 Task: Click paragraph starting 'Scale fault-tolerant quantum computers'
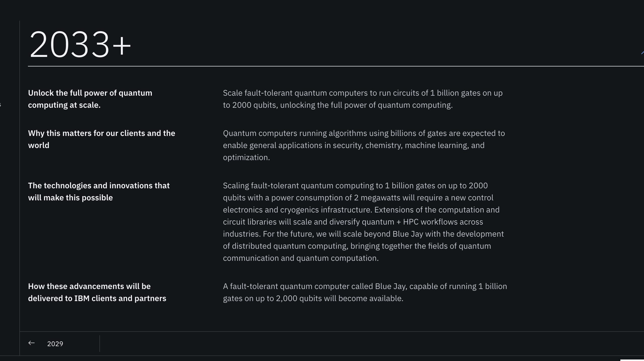pos(363,99)
